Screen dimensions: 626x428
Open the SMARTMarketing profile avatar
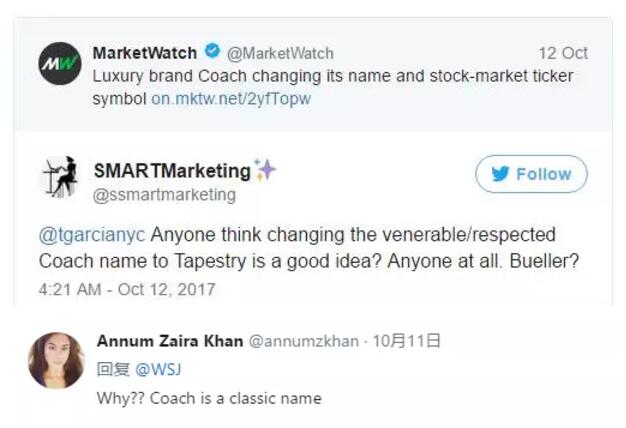click(60, 177)
